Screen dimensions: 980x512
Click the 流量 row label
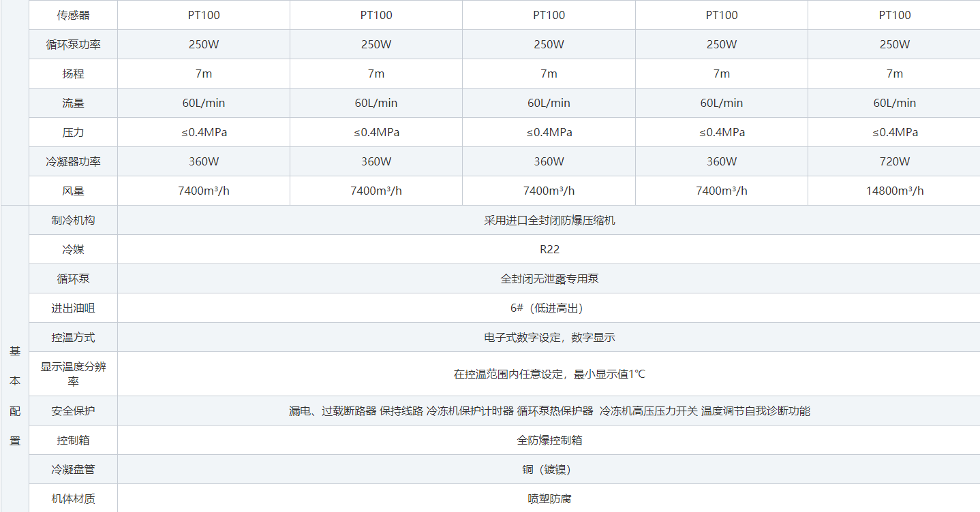click(x=73, y=103)
